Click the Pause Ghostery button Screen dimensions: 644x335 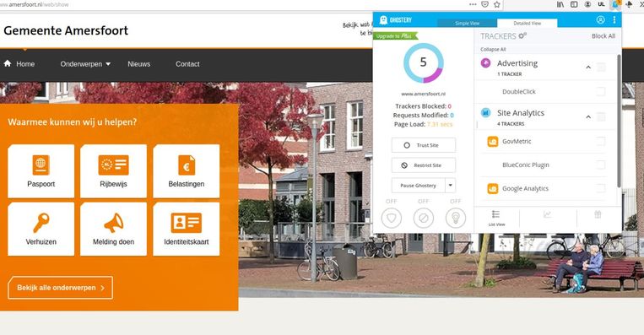click(418, 185)
